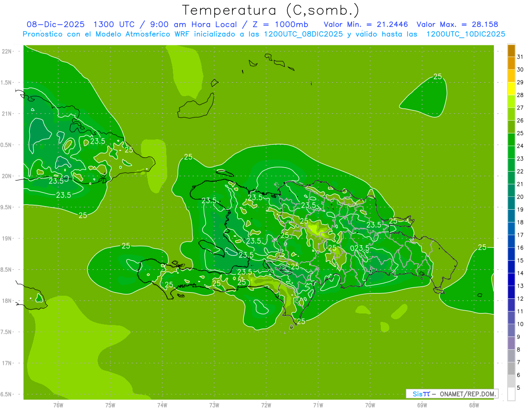Click the "73W" longitude axis label
532x411 pixels.
pyautogui.click(x=214, y=405)
